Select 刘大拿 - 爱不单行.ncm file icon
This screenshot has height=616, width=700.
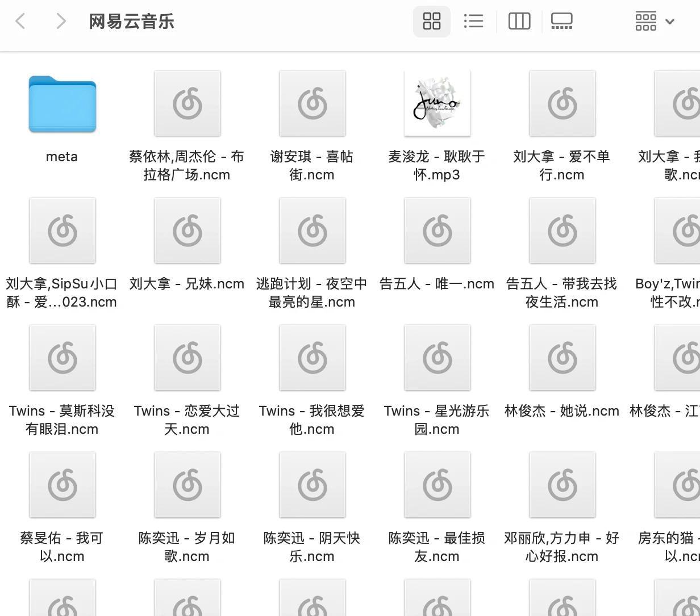[x=562, y=103]
